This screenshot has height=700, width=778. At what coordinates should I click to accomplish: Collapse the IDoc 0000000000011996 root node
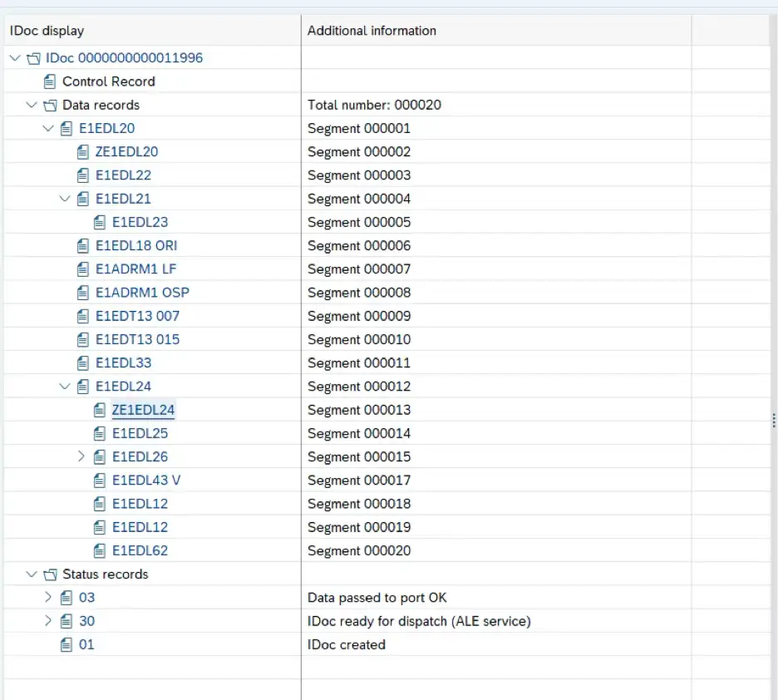[x=15, y=58]
